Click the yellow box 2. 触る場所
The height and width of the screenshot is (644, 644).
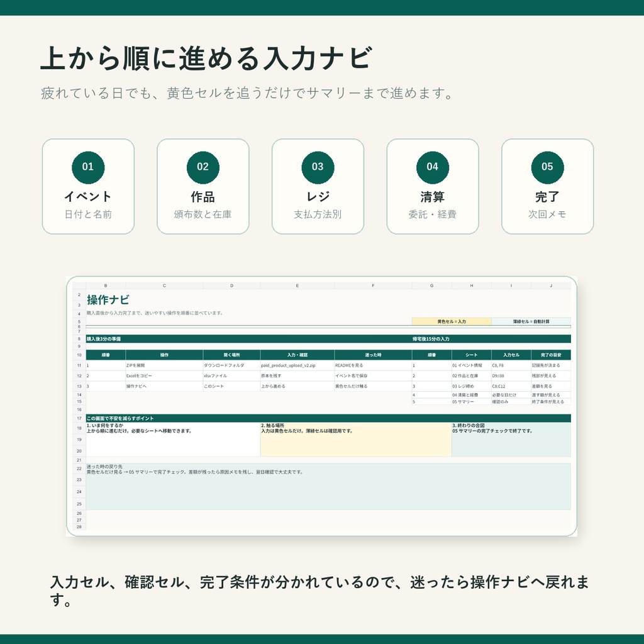point(356,440)
